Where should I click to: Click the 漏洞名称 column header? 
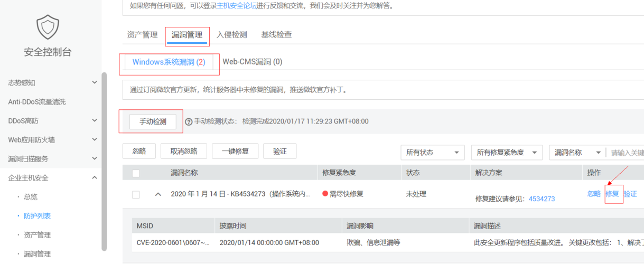tap(184, 173)
